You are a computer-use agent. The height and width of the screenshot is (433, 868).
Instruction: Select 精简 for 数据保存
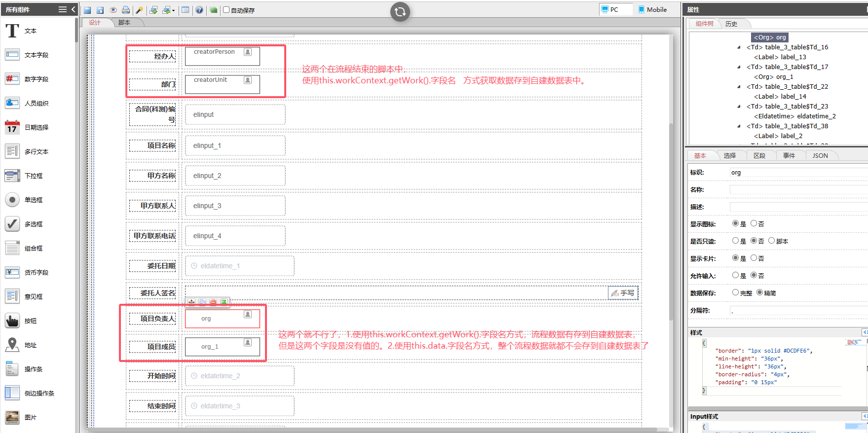point(759,292)
